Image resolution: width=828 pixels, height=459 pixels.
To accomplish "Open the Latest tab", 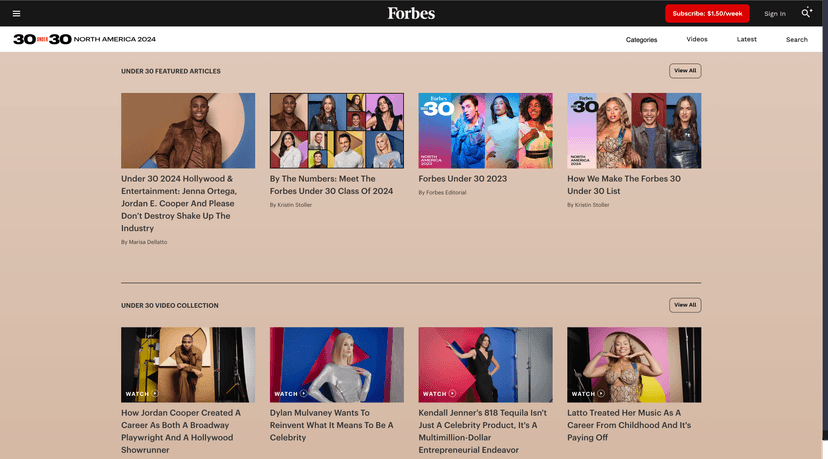I will 746,40.
